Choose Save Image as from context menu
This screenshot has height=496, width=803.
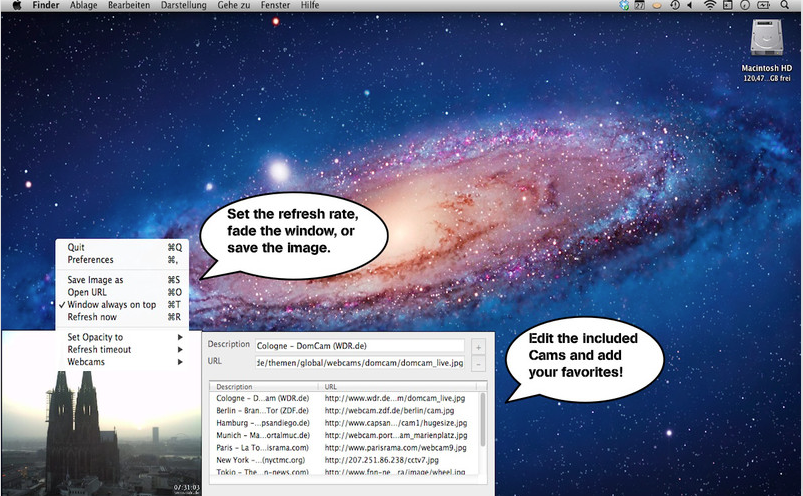point(95,280)
